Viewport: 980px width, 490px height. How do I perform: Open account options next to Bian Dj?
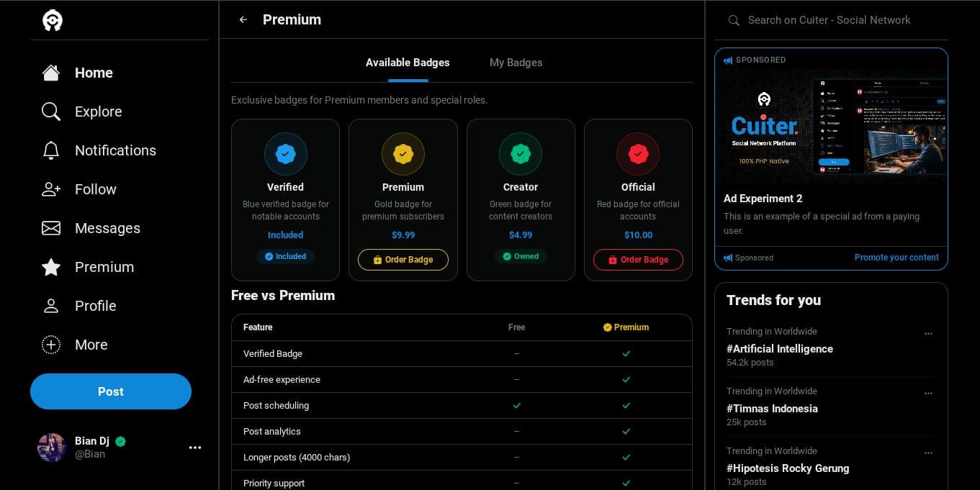tap(195, 448)
